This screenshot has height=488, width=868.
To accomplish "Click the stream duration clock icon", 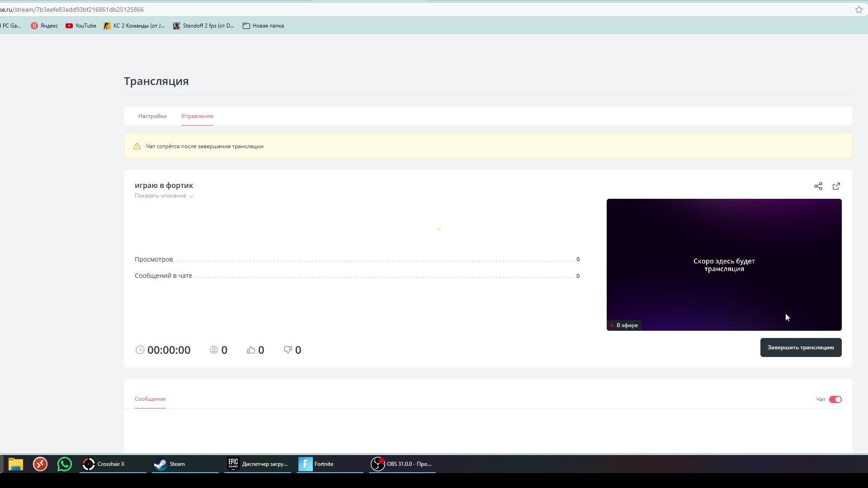I will click(140, 350).
